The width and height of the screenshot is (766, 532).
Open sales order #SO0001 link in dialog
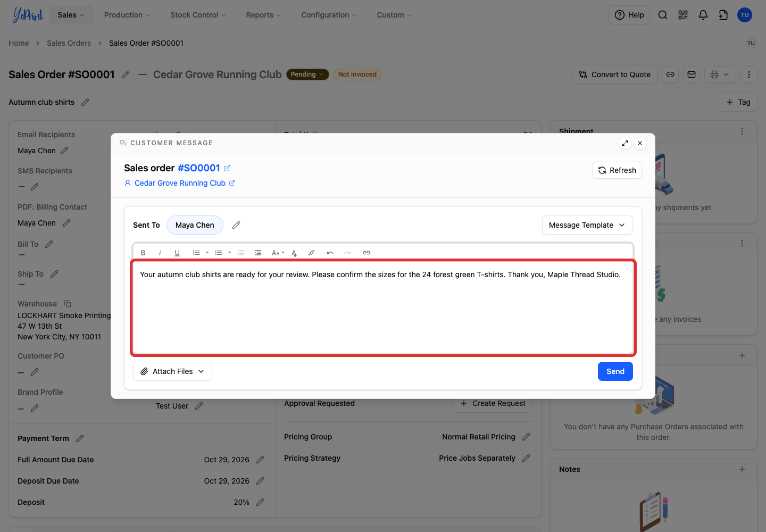coord(204,168)
